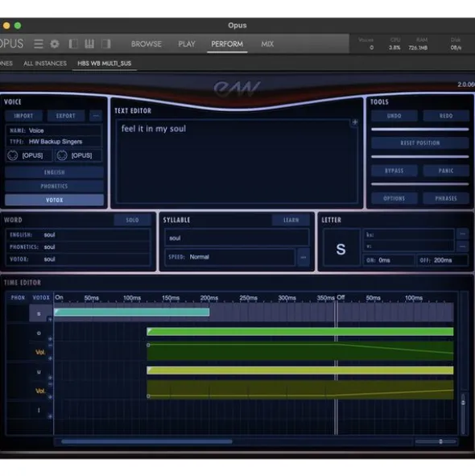Click the first [OPUS] MIDI connector icon

[12, 155]
